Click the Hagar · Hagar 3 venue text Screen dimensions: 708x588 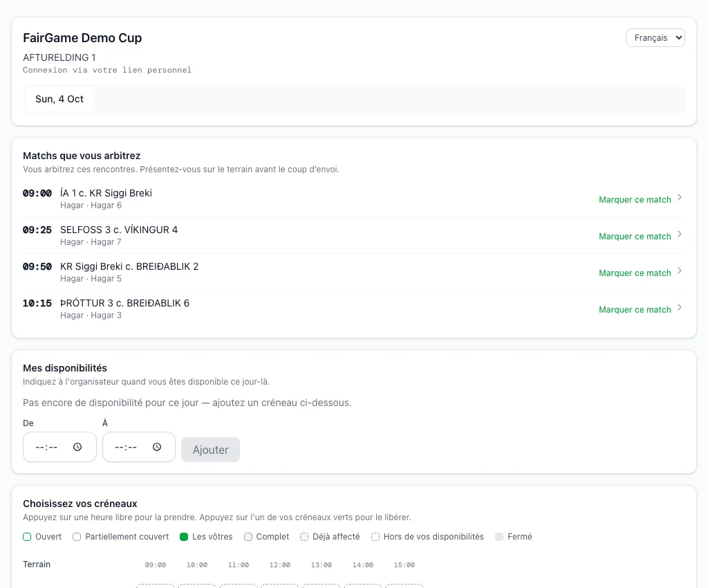91,315
